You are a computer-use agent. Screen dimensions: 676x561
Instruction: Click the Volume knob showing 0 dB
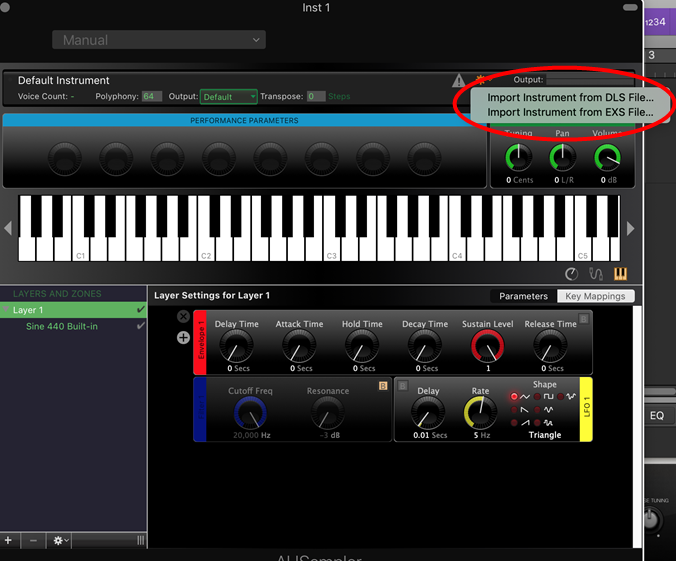tap(607, 157)
